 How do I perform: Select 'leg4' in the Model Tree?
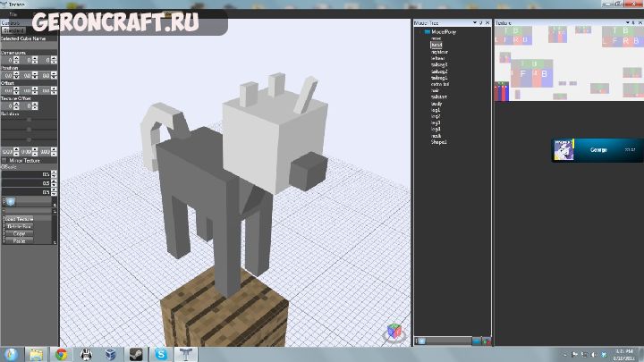click(x=436, y=129)
